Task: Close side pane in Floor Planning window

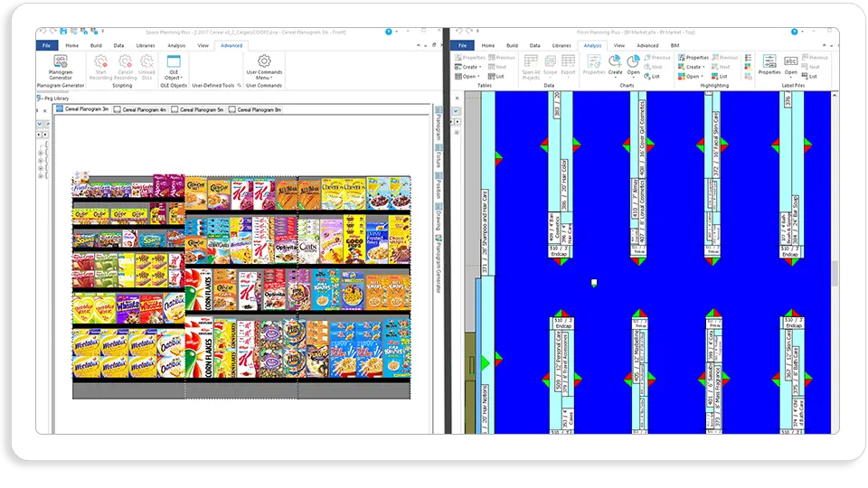Action: point(457,98)
